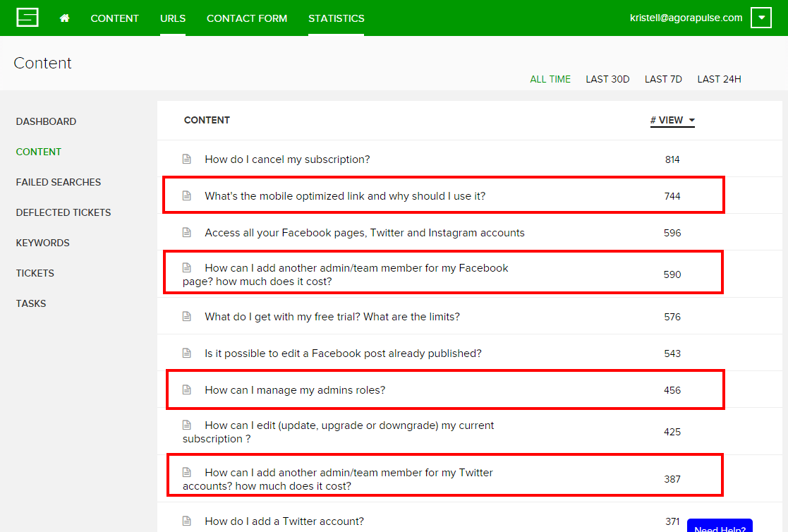The image size is (788, 532).
Task: Click the 590 view count
Action: point(672,274)
